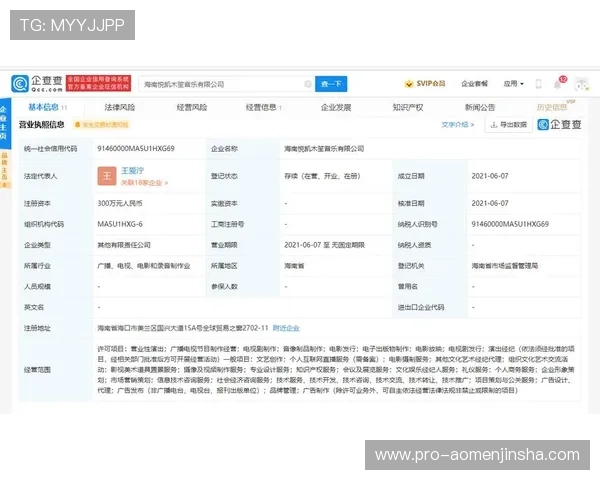
Task: Switch to the 新闻公告 tab
Action: tap(480, 107)
